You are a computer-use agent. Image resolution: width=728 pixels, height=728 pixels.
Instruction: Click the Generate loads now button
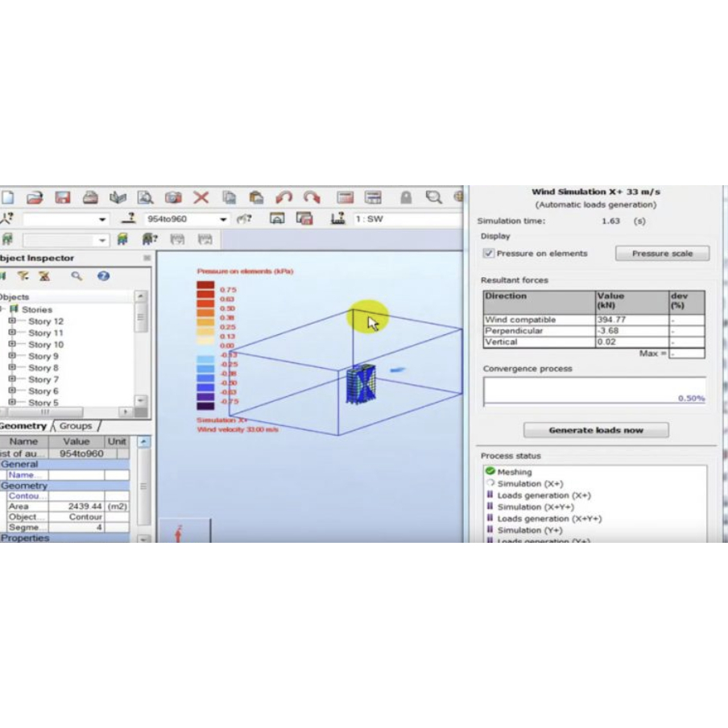coord(596,430)
